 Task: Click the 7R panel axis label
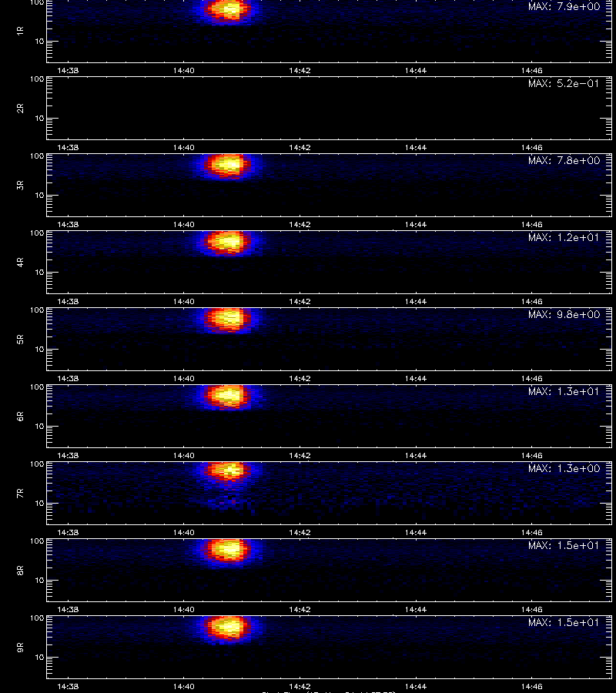[x=20, y=494]
